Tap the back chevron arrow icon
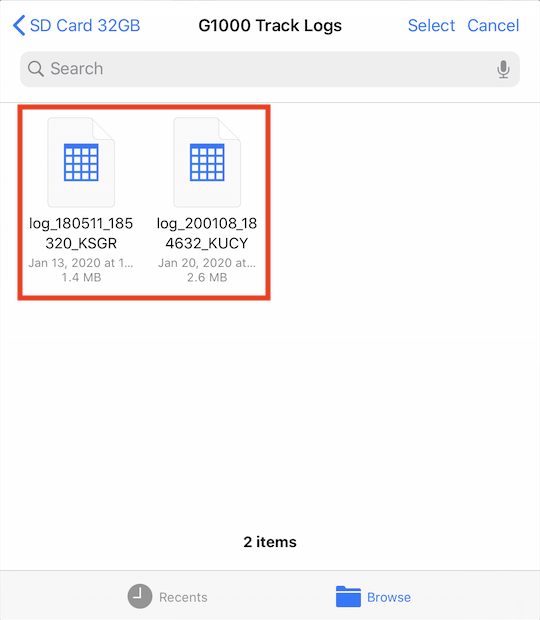 pos(19,26)
